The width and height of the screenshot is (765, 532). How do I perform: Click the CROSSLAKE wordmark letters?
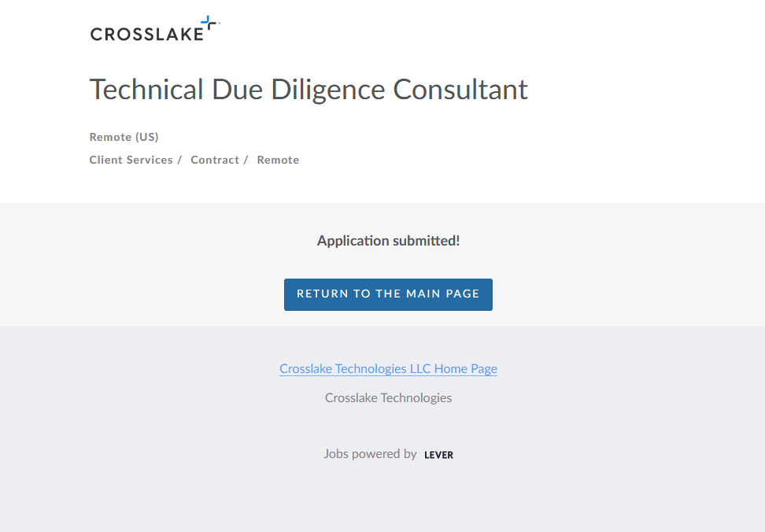pos(146,34)
